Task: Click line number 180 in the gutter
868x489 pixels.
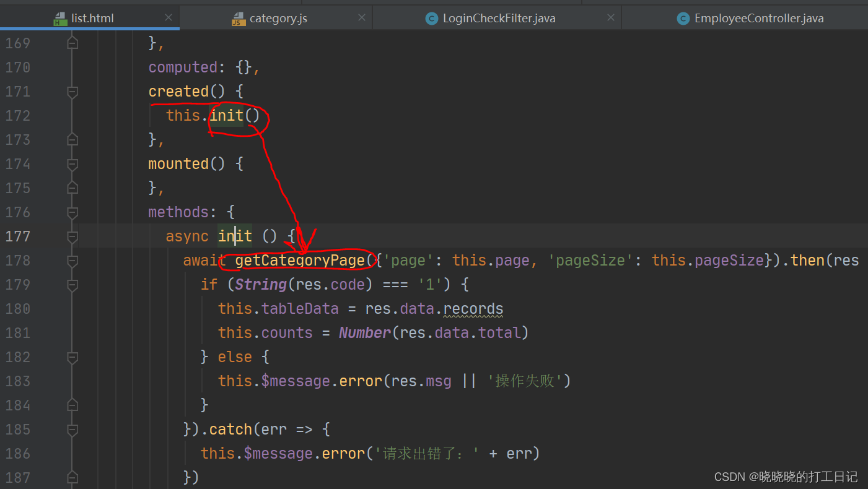Action: (x=18, y=309)
